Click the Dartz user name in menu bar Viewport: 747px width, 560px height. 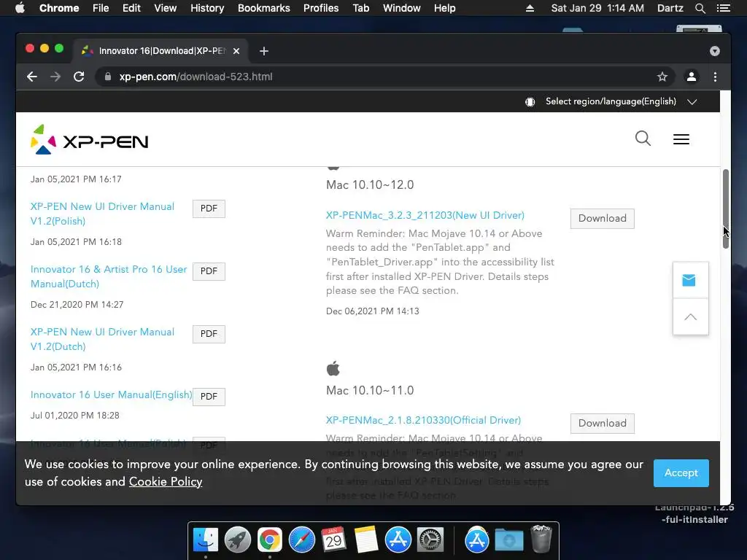[670, 8]
